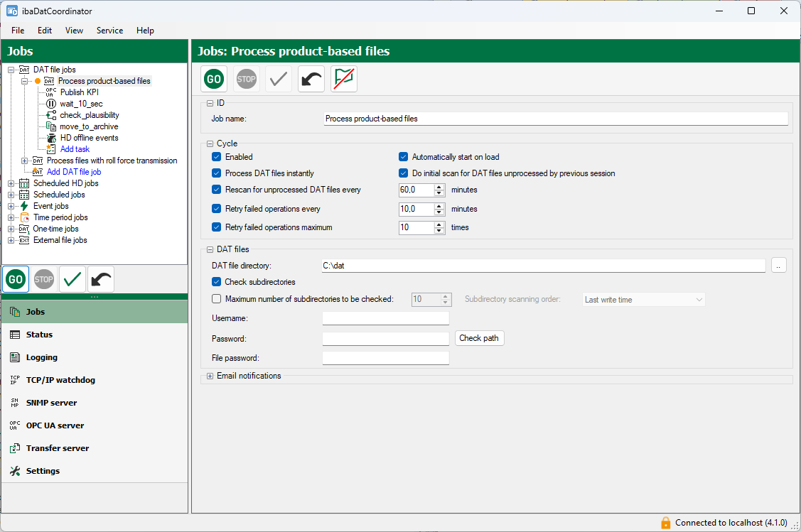Viewport: 801px width, 532px height.
Task: Click the green GO button in job toolbar
Action: [213, 79]
